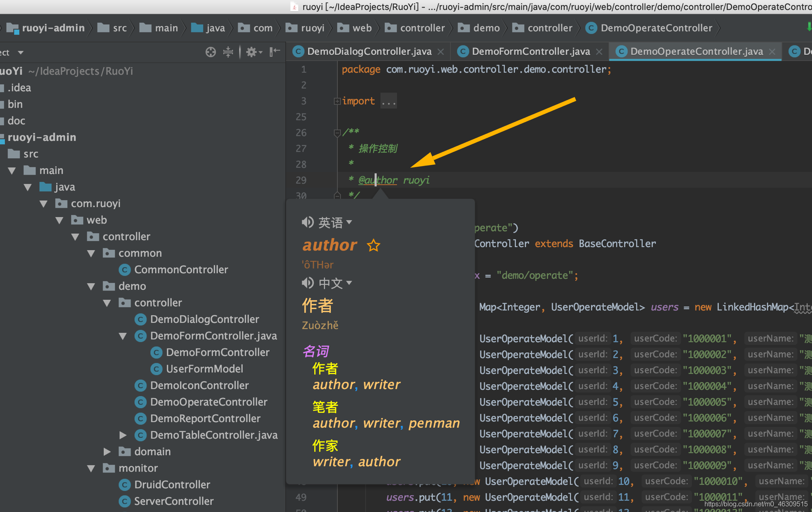Play Chinese pronunciation speaker icon
The height and width of the screenshot is (512, 812).
point(308,283)
